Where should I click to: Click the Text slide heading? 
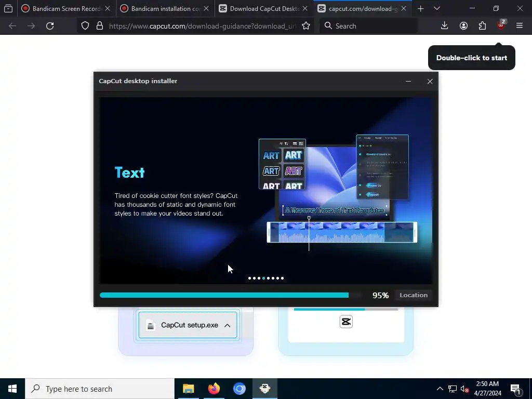129,172
